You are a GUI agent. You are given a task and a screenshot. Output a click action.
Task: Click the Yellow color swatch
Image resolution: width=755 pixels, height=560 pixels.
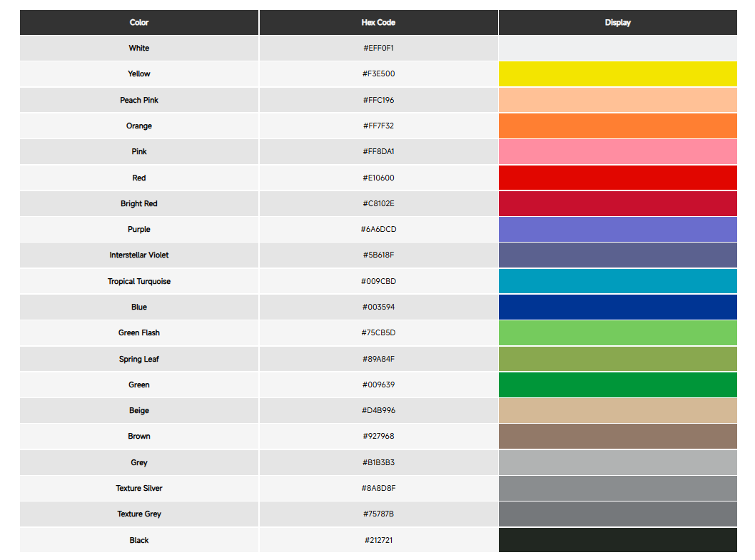tap(617, 74)
